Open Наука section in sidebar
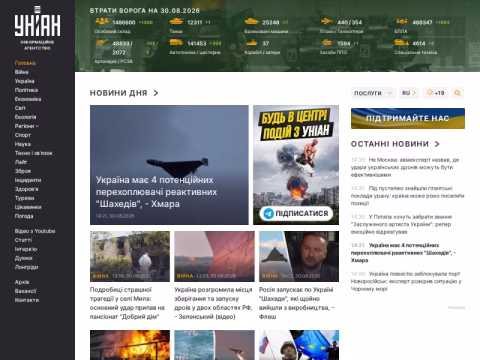This screenshot has width=480, height=360. [23, 144]
